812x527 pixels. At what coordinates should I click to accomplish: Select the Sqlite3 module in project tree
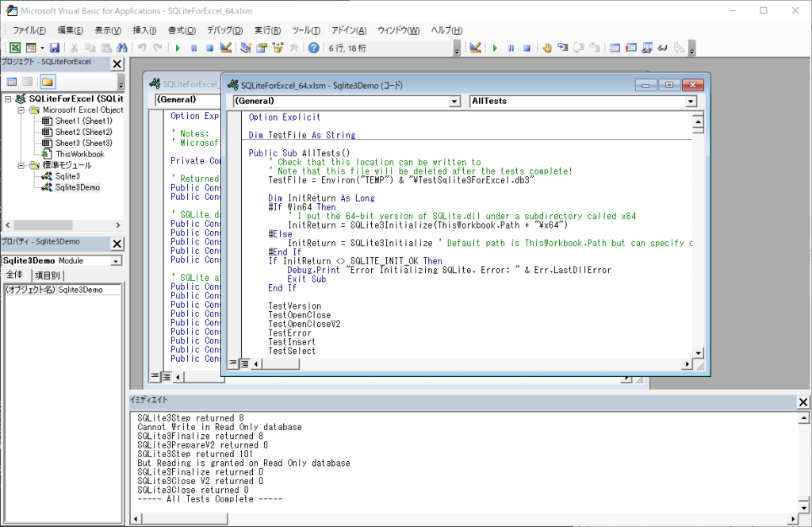click(x=67, y=176)
